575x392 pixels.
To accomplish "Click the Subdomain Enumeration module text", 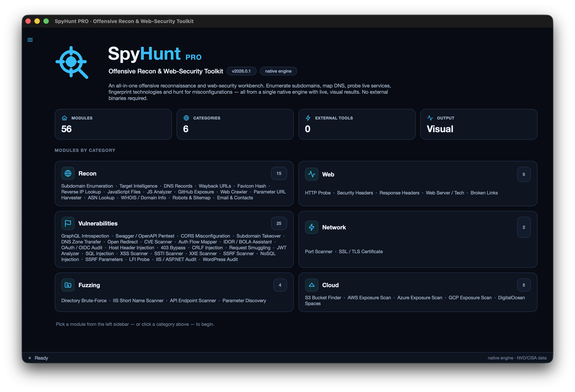I will pos(87,186).
